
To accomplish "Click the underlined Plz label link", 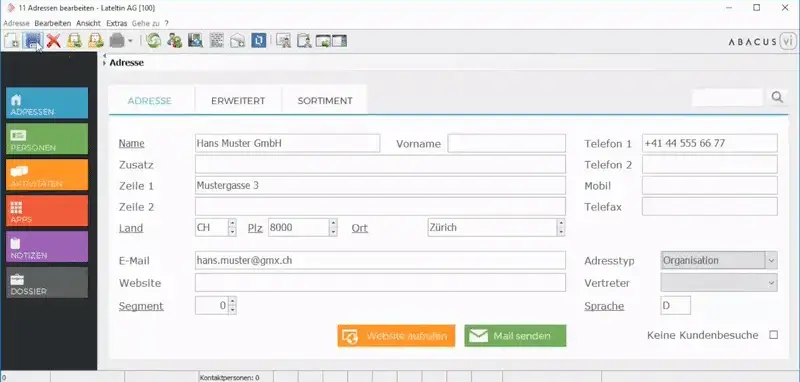I will point(255,228).
